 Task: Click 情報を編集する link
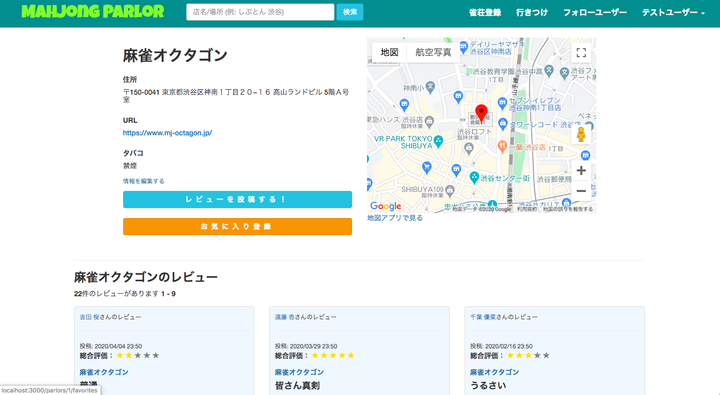coord(143,181)
